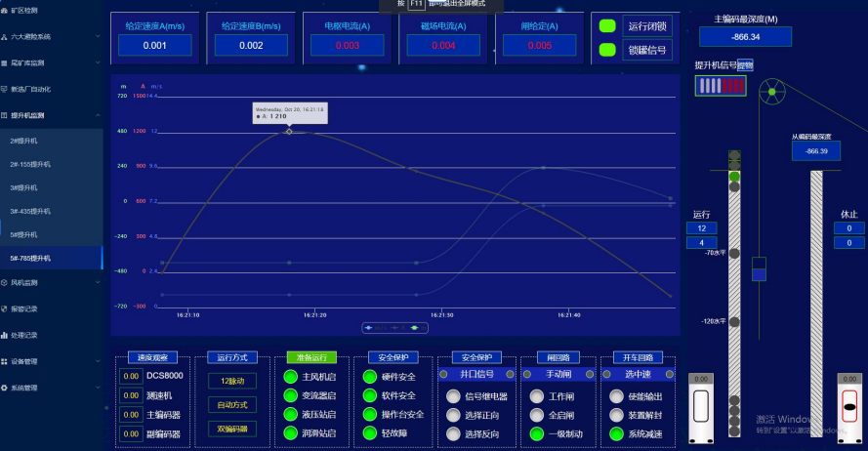868x451 pixels.
Task: Click the 硬件安全 green indicator light
Action: coord(370,377)
